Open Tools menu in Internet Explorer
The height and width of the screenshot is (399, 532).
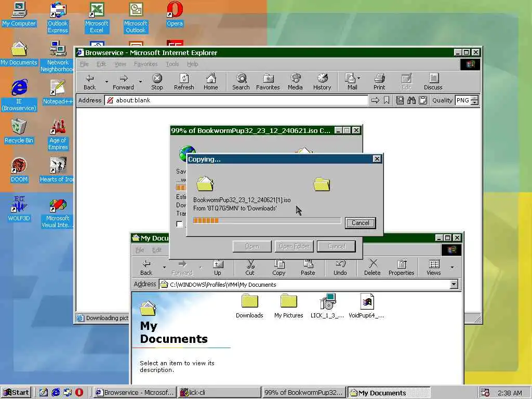[x=172, y=64]
